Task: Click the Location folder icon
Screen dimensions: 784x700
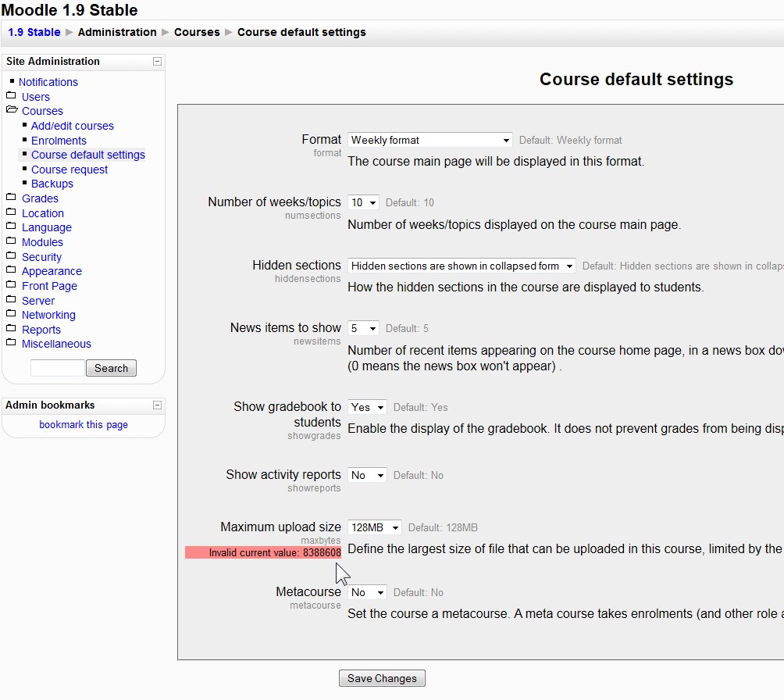Action: pos(11,212)
